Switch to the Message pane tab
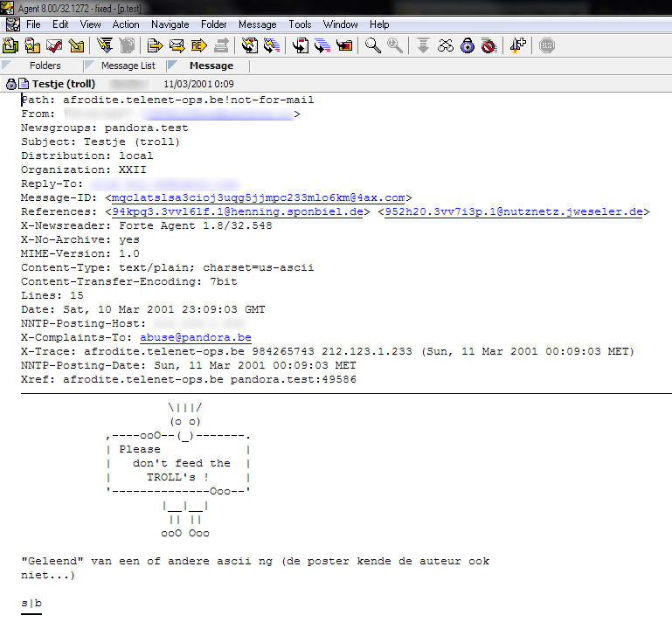 coord(211,66)
